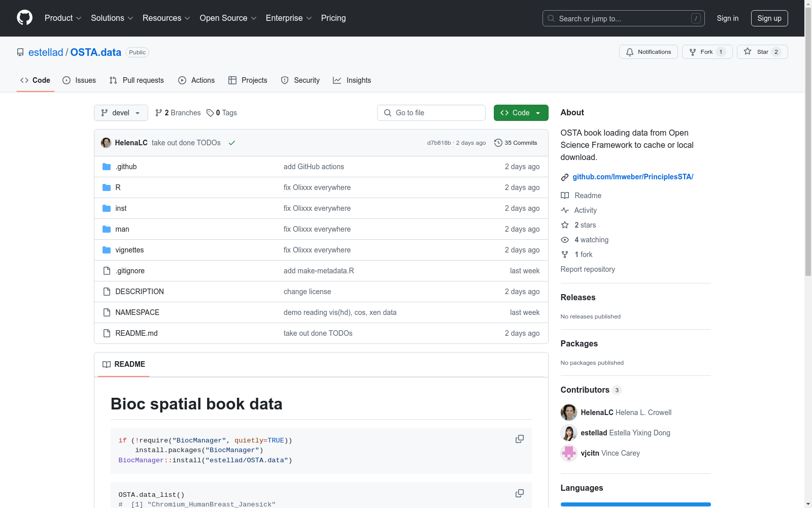Open the man folder
Image resolution: width=812 pixels, height=508 pixels.
pyautogui.click(x=122, y=229)
